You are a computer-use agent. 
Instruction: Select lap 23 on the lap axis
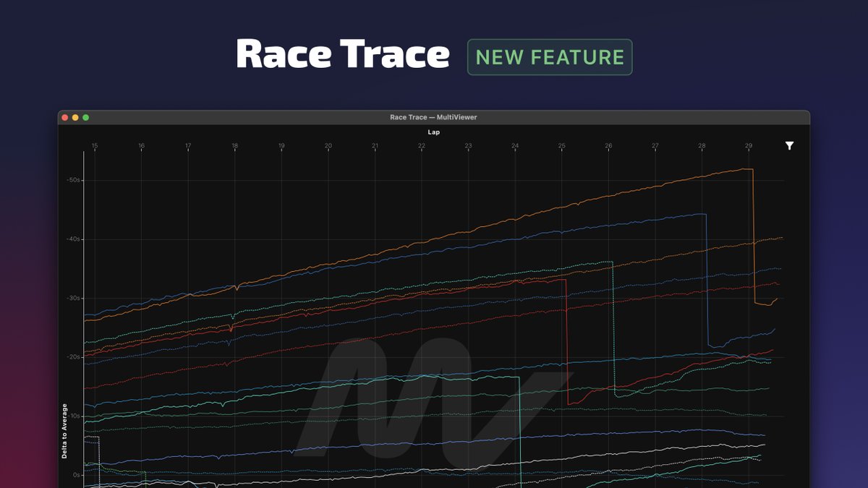tap(468, 146)
